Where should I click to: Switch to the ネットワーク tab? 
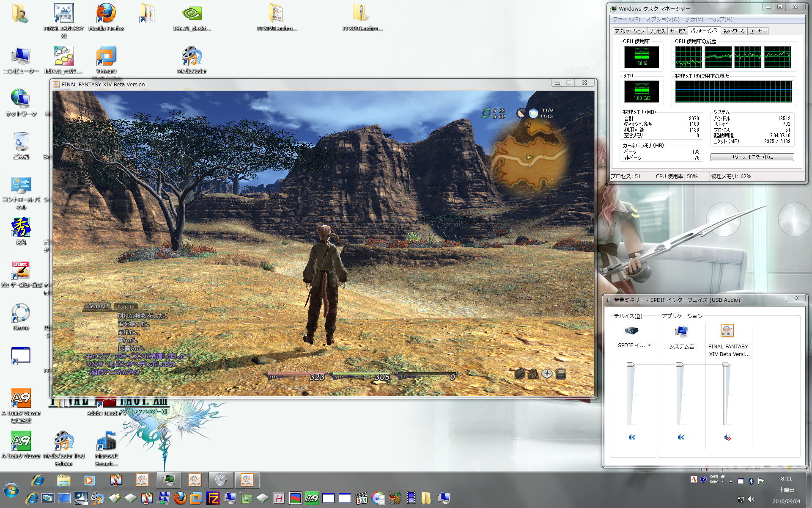(733, 31)
